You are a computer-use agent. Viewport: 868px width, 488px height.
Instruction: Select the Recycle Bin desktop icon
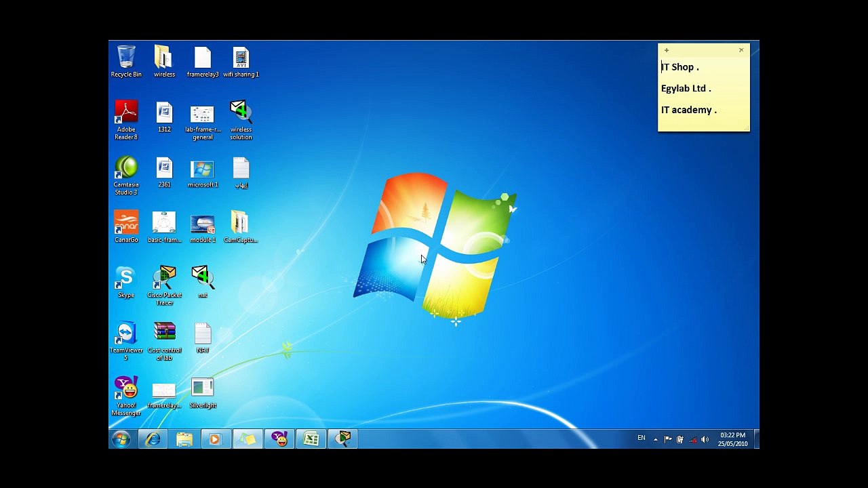126,62
